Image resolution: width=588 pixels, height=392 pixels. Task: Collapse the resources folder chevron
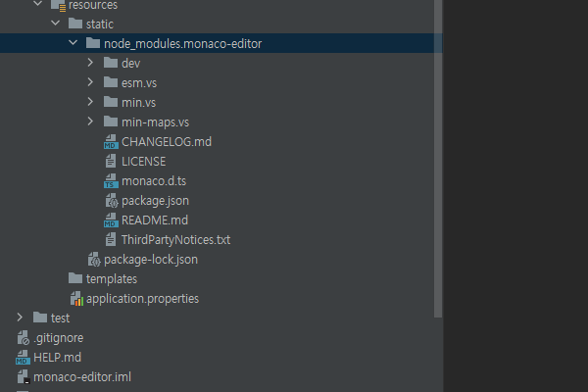coord(38,4)
